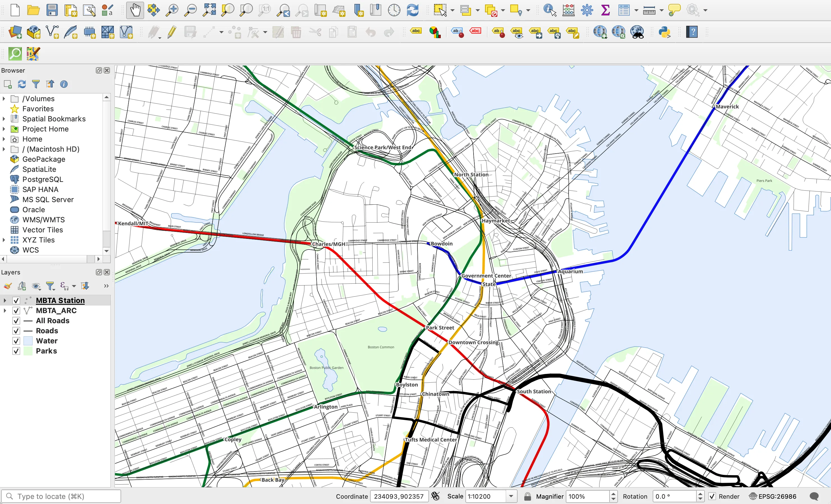Create a new project with the blank page icon
The height and width of the screenshot is (504, 831).
click(x=15, y=10)
